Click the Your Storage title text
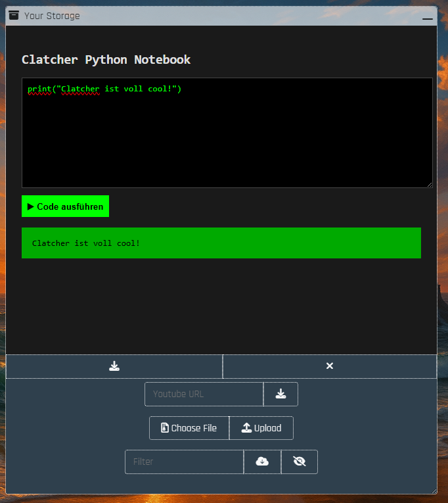Image resolution: width=448 pixels, height=503 pixels. pos(52,16)
